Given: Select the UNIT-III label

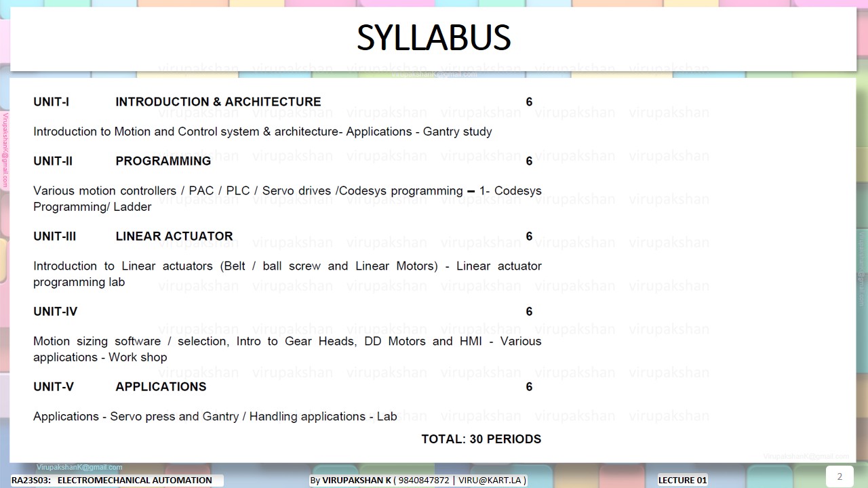Looking at the screenshot, I should pyautogui.click(x=55, y=236).
